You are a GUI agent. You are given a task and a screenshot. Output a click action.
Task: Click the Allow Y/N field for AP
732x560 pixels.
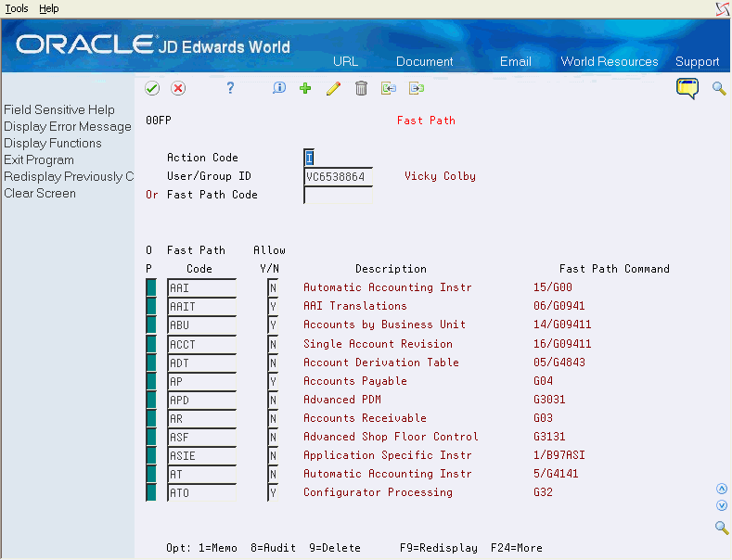[273, 381]
